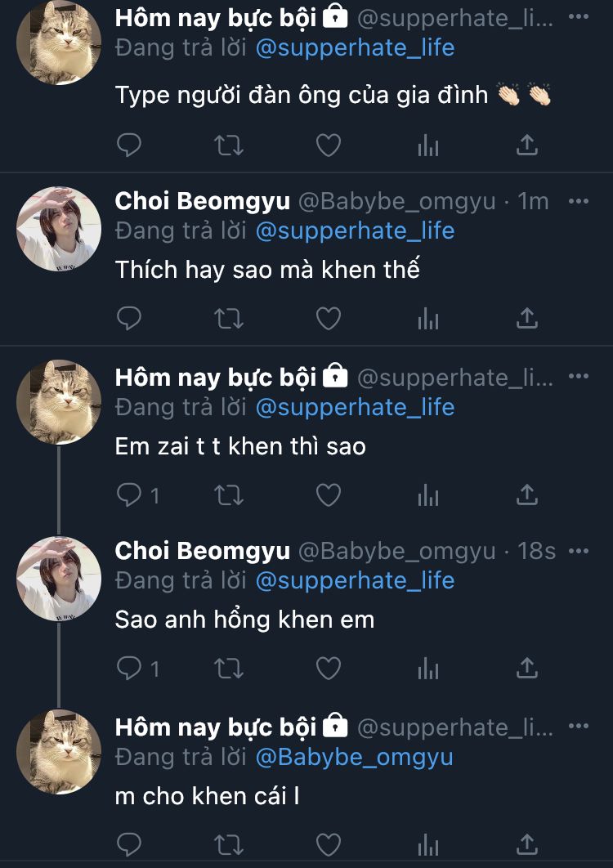Open more options on "Thích hay sao mà khen thế" tweet
This screenshot has height=868, width=613.
coord(578,201)
